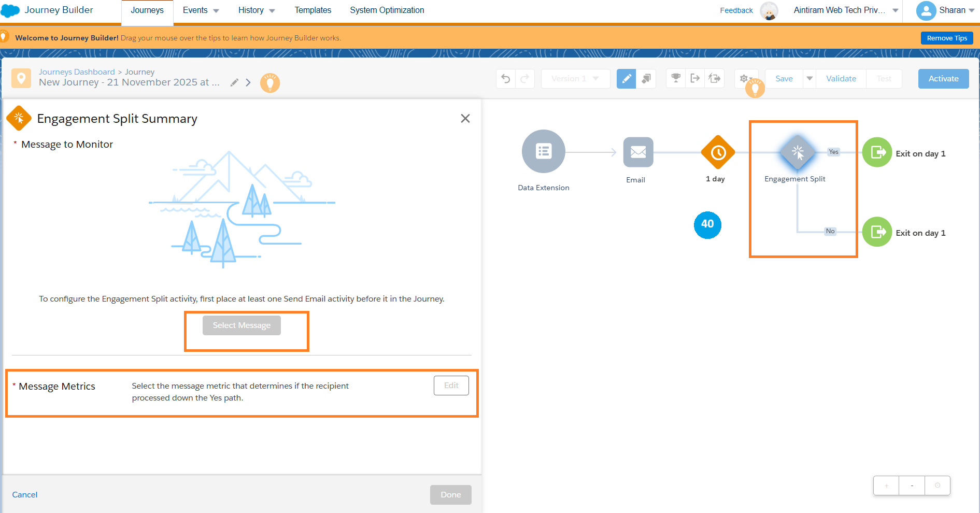Click the Journeys Dashboard breadcrumb link
The width and height of the screenshot is (980, 513).
coord(77,72)
